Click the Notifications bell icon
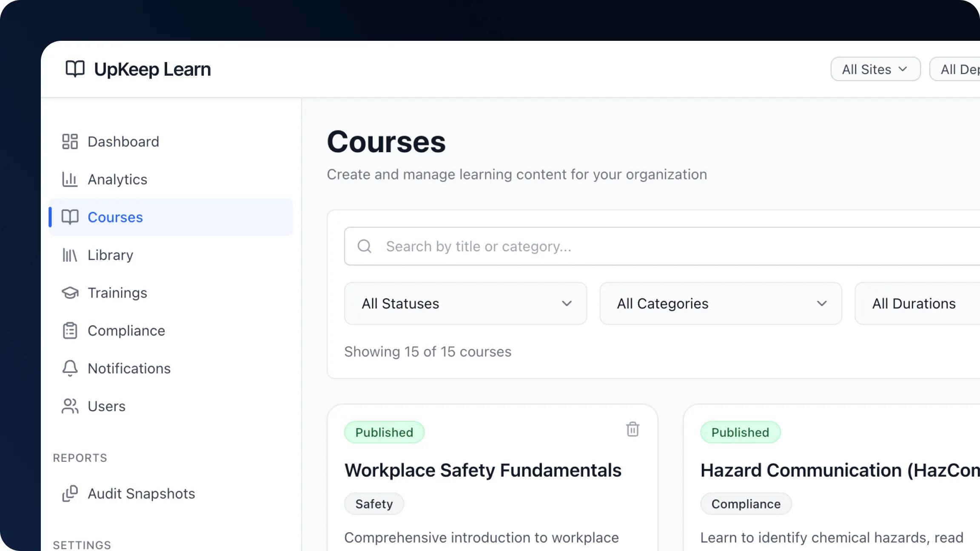 click(x=70, y=368)
